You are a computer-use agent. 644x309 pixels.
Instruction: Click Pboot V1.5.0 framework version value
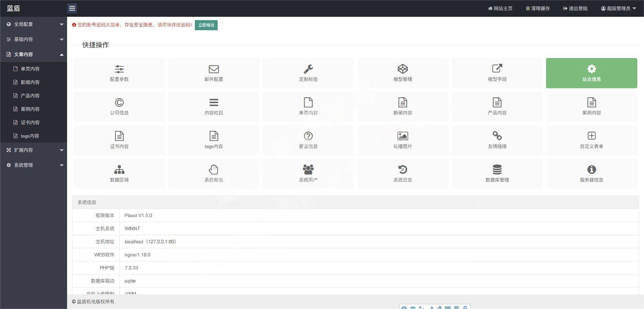[x=138, y=215]
